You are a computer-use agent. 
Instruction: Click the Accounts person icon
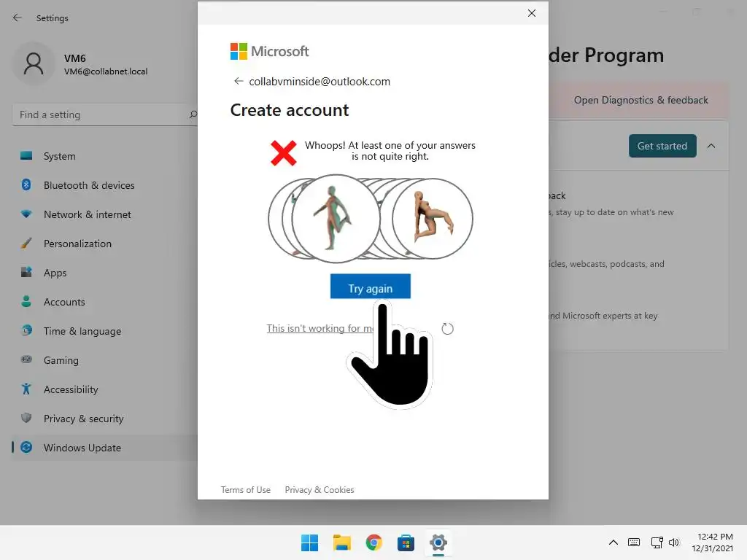coord(26,301)
